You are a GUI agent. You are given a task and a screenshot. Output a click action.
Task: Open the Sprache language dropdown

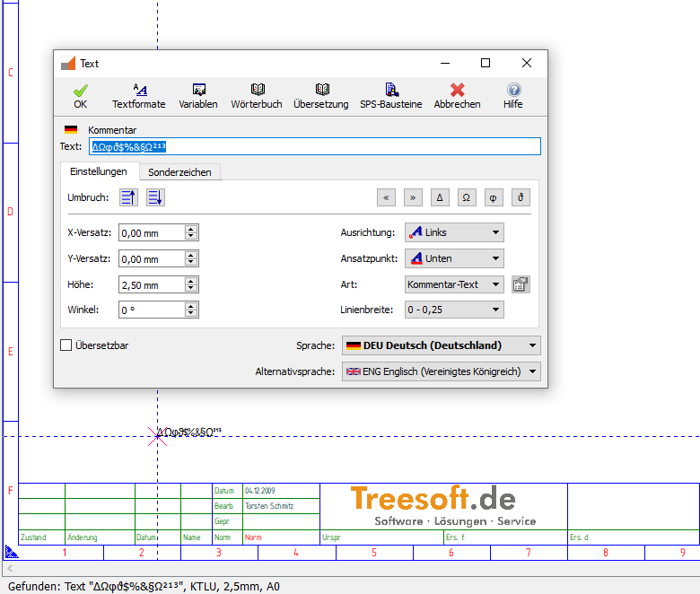tap(442, 345)
